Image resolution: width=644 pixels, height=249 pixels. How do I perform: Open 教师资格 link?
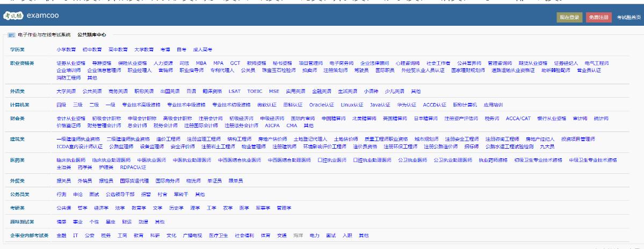pos(256,63)
